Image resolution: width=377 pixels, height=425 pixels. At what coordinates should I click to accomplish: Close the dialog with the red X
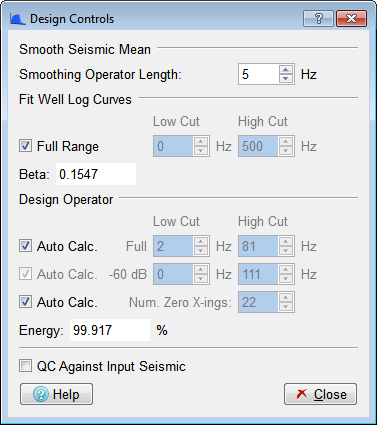[351, 18]
